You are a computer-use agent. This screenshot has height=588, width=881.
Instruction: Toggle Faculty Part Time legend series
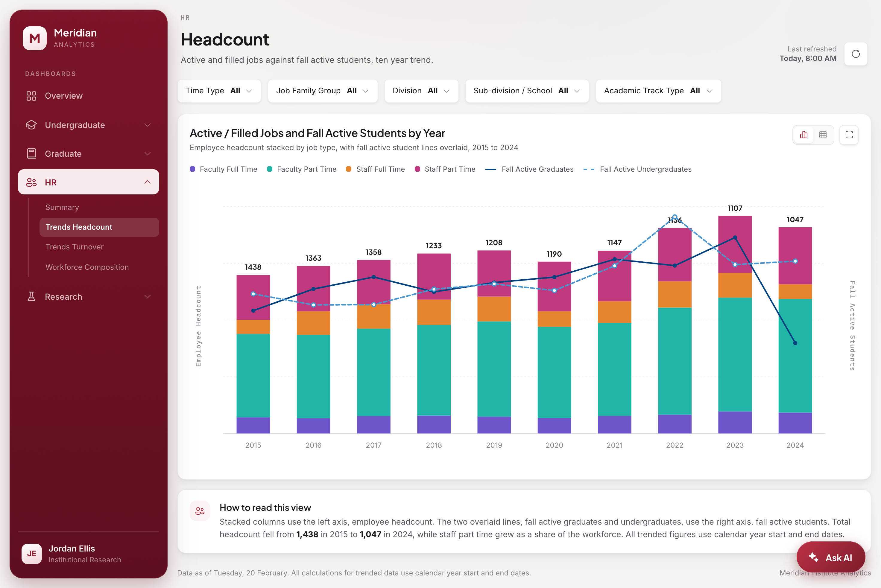(x=302, y=169)
